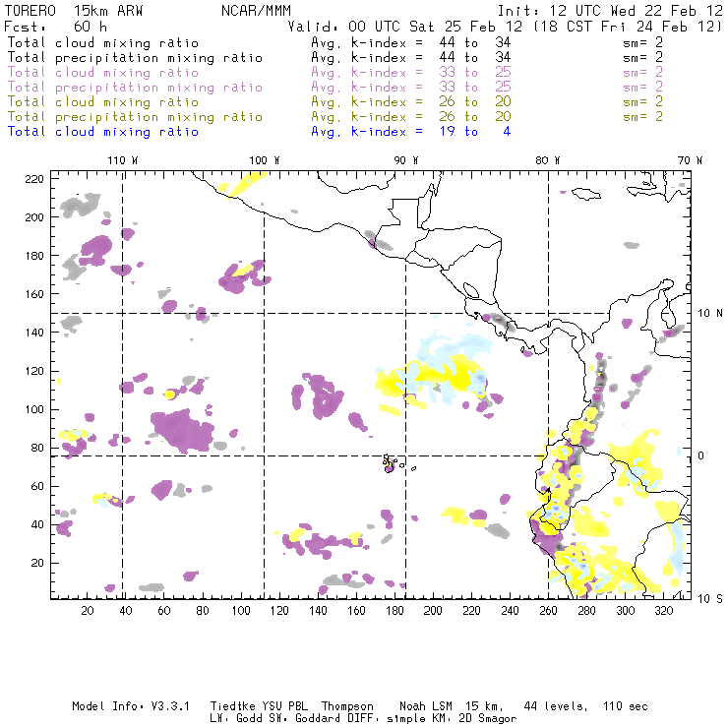Select the "0" equator latitude label
Image resolution: width=728 pixels, height=728 pixels.
coord(701,455)
